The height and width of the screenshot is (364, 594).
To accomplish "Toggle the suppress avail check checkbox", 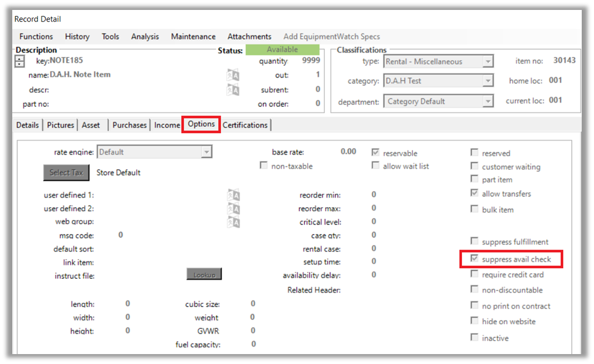I will [x=475, y=259].
